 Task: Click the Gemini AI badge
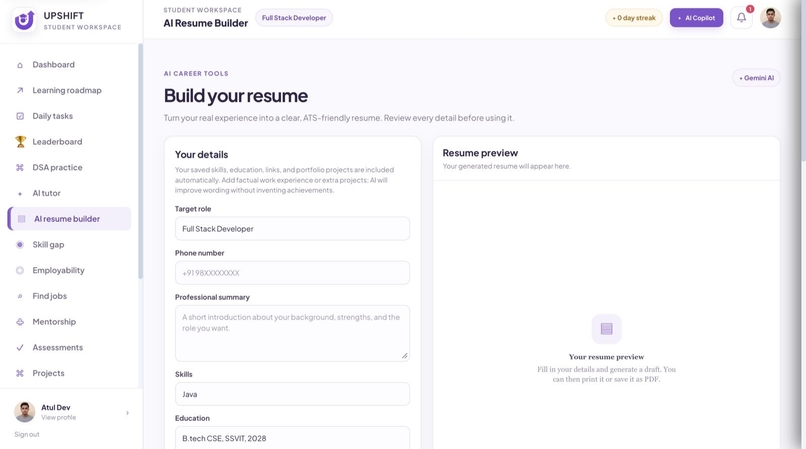click(756, 78)
